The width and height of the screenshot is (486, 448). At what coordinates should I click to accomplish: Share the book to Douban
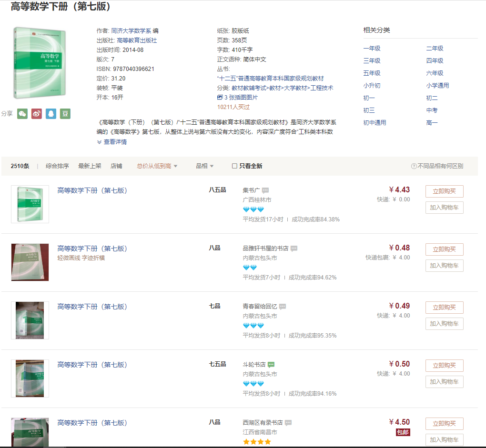(x=65, y=114)
